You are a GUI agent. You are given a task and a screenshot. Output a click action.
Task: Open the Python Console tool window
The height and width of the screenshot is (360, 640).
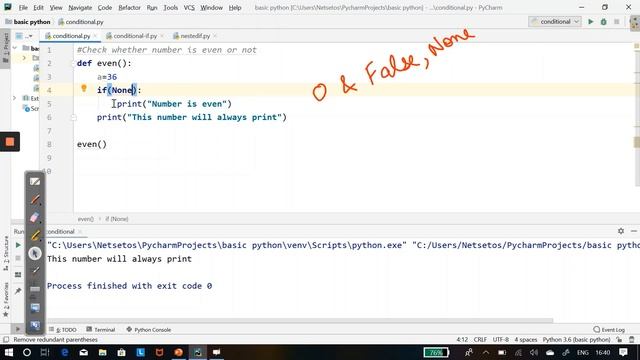click(x=149, y=330)
